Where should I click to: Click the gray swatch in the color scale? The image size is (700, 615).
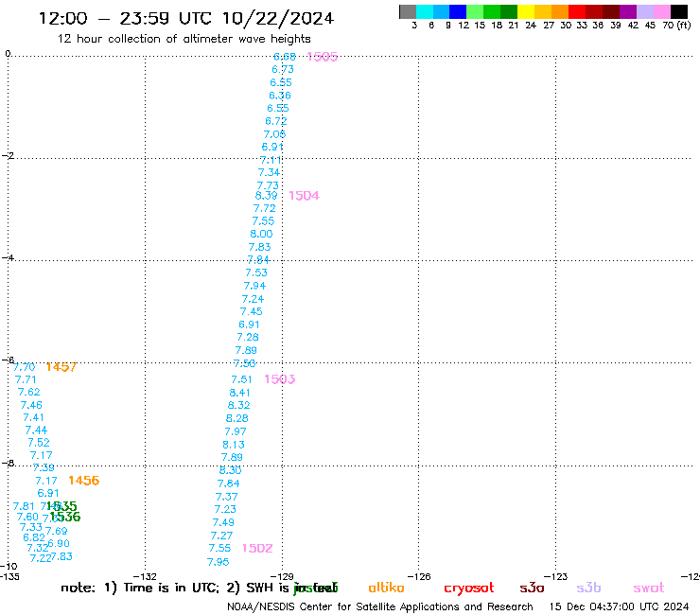coord(408,11)
